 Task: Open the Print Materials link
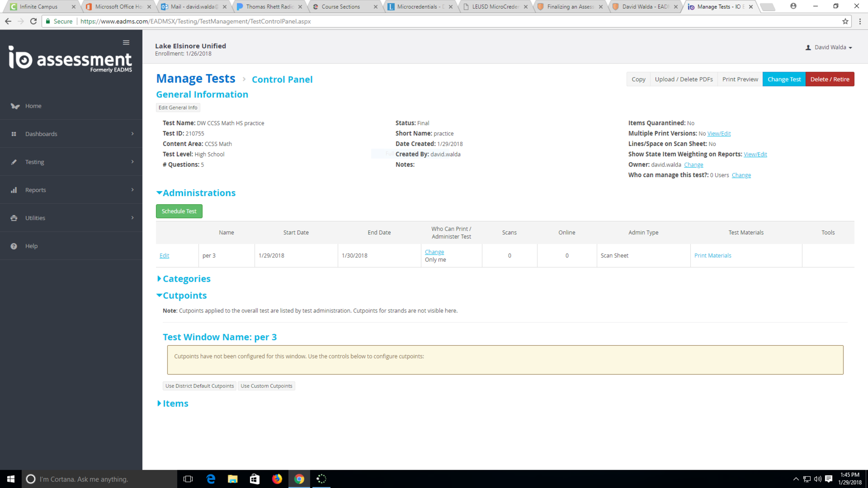click(x=712, y=255)
